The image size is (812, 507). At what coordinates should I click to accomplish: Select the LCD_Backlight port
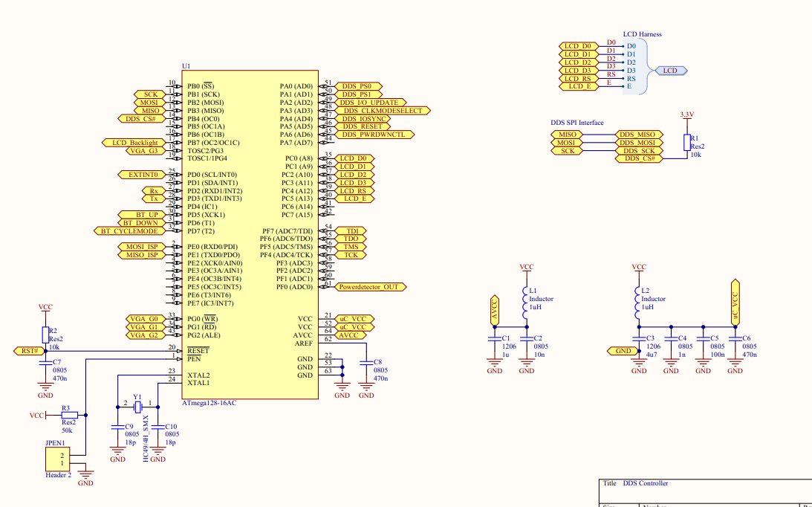[134, 143]
